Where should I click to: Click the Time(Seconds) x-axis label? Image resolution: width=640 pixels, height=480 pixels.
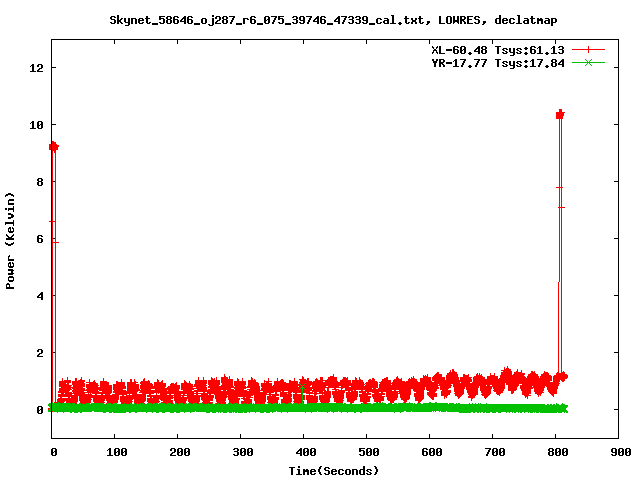click(334, 471)
